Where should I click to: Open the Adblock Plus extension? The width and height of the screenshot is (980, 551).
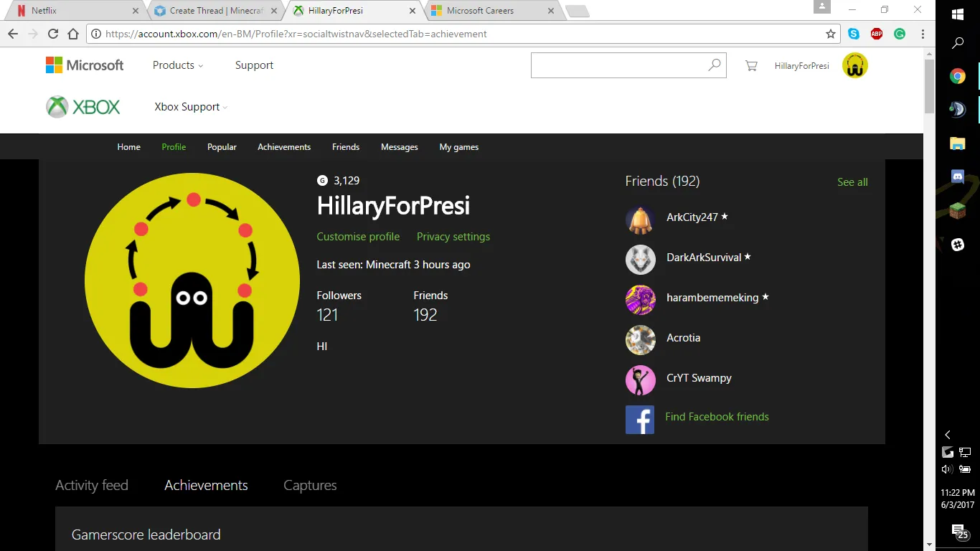[877, 34]
